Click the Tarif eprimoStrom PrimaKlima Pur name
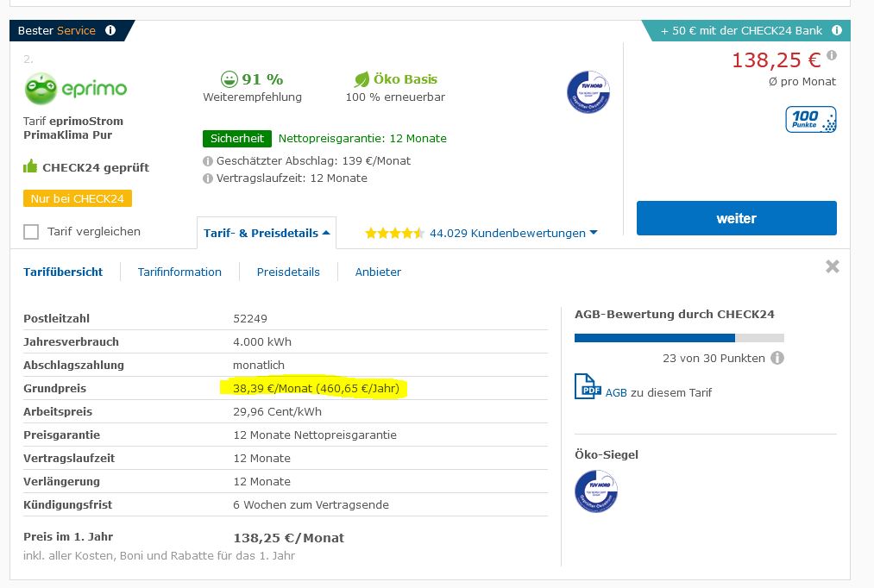This screenshot has height=588, width=874. pos(73,128)
